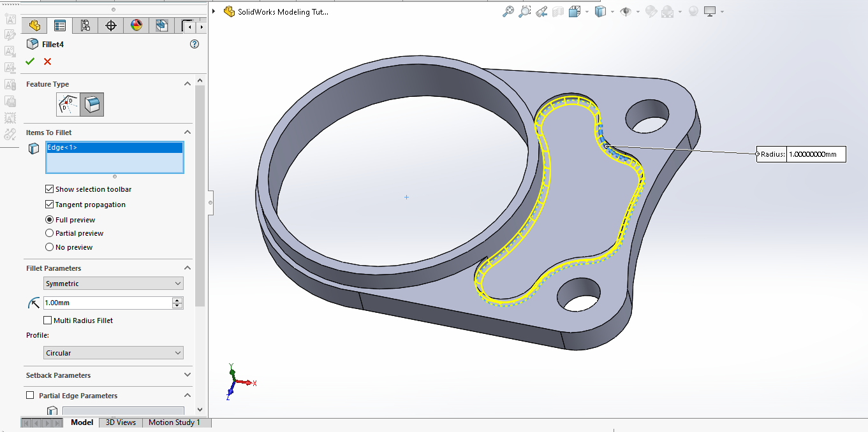
Task: Enable Multi Radius Fillet checkbox
Action: point(48,320)
